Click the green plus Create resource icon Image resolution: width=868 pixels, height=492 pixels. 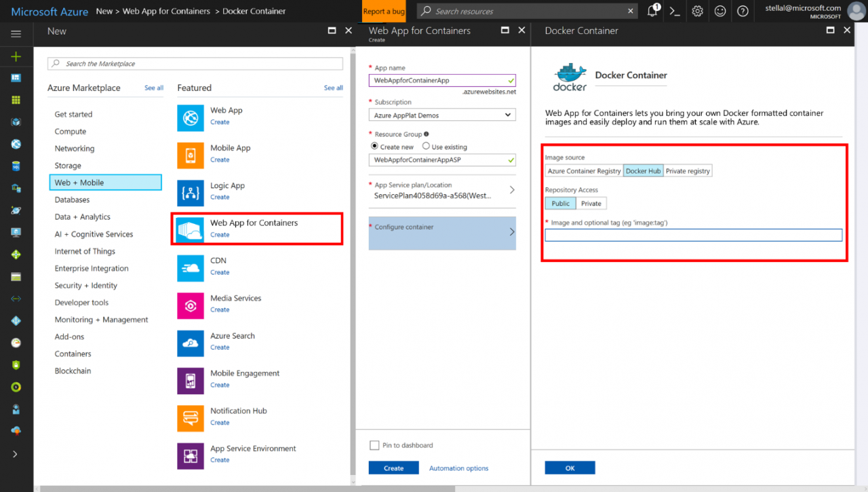pos(16,56)
